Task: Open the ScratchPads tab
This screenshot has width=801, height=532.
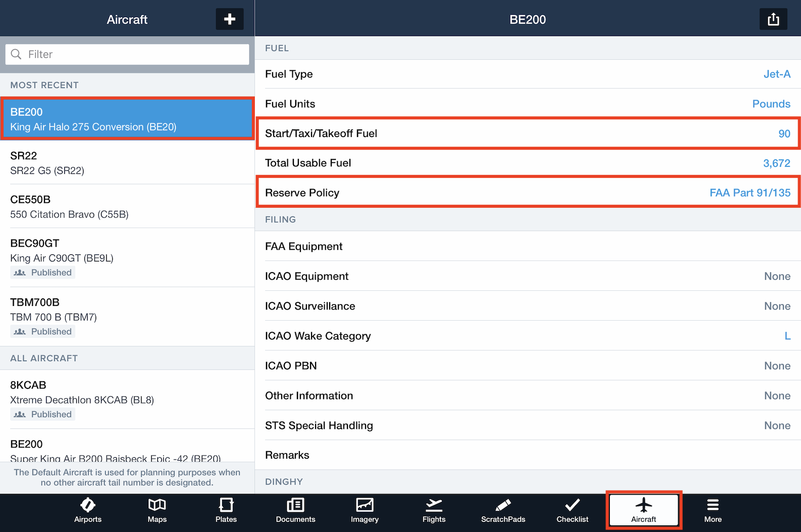Action: (x=503, y=511)
